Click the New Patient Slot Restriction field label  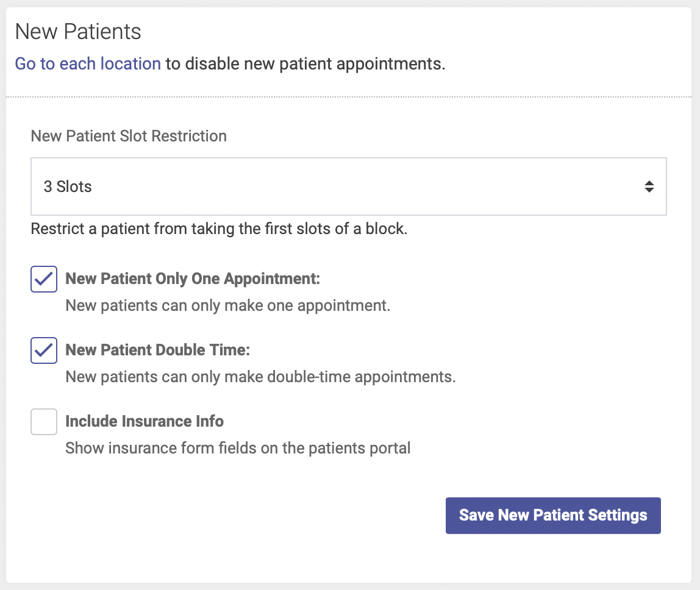click(129, 136)
